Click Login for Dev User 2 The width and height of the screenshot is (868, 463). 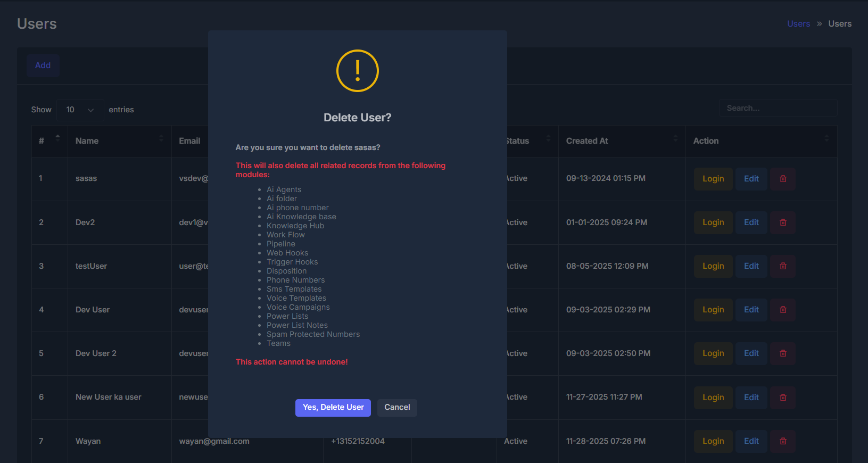pos(713,353)
